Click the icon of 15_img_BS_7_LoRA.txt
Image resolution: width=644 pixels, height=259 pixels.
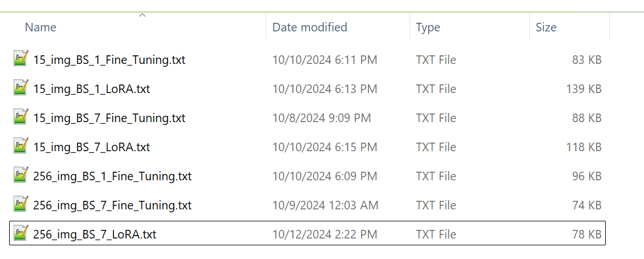[21, 147]
